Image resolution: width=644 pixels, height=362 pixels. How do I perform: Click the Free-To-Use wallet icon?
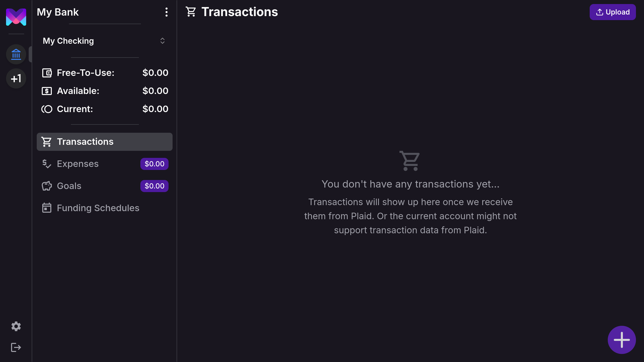pos(47,73)
